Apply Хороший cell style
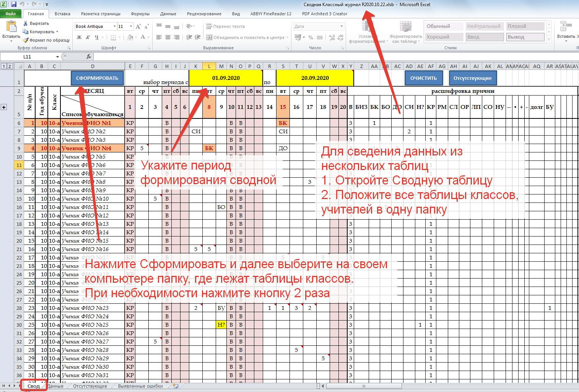Viewport: 579px width, 392px height. tap(444, 37)
